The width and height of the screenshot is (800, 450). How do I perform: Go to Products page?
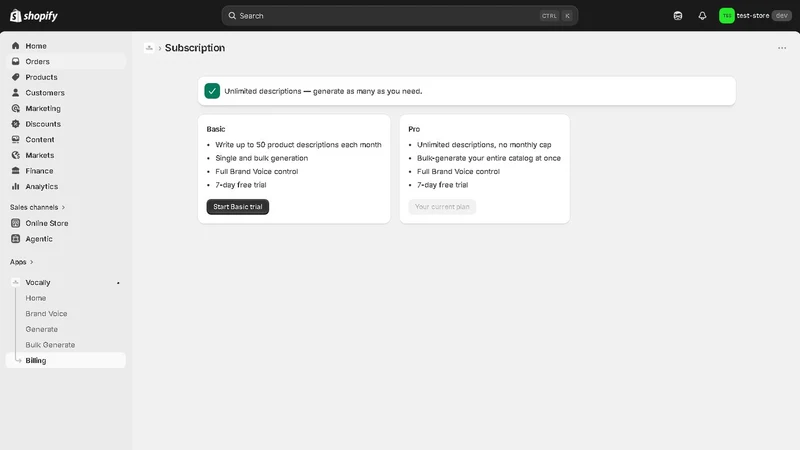[x=66, y=77]
